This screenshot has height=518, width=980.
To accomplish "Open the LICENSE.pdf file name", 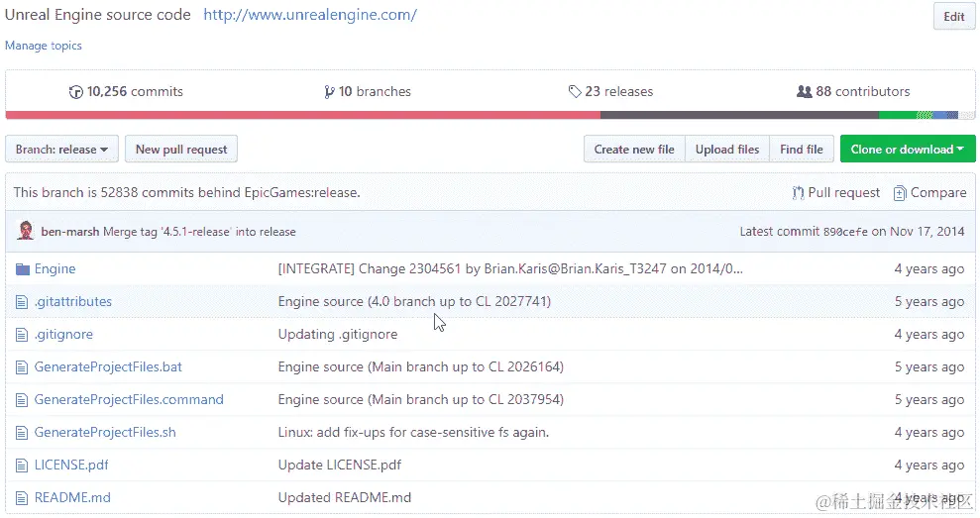I will click(x=71, y=465).
